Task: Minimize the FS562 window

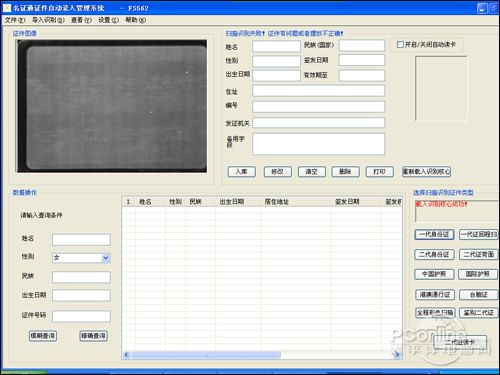Action: [x=482, y=8]
